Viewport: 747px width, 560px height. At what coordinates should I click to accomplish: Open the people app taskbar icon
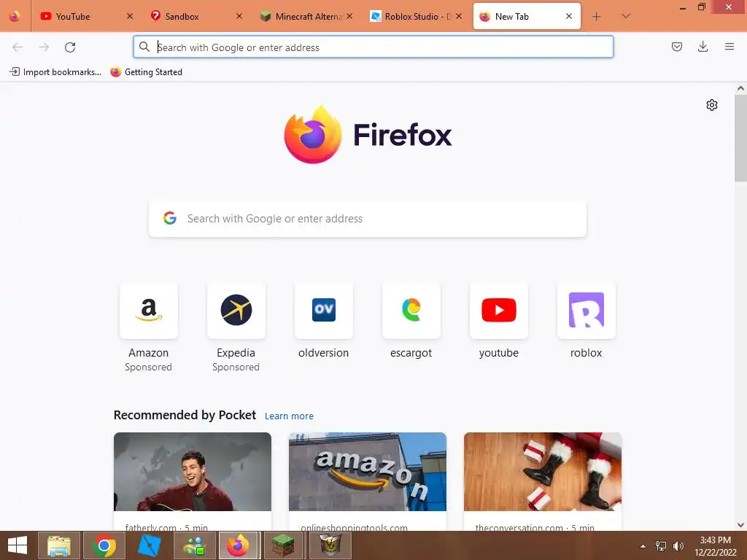click(194, 545)
